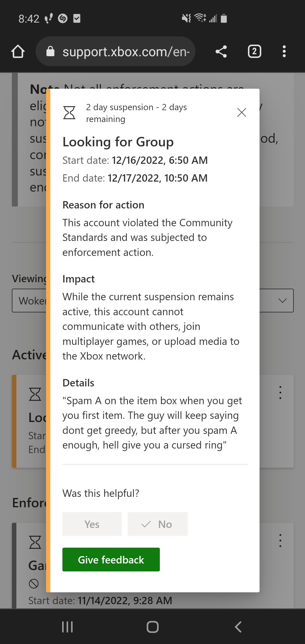Tap the clock time in status bar
Viewport: 305px width, 644px height.
coord(29,19)
